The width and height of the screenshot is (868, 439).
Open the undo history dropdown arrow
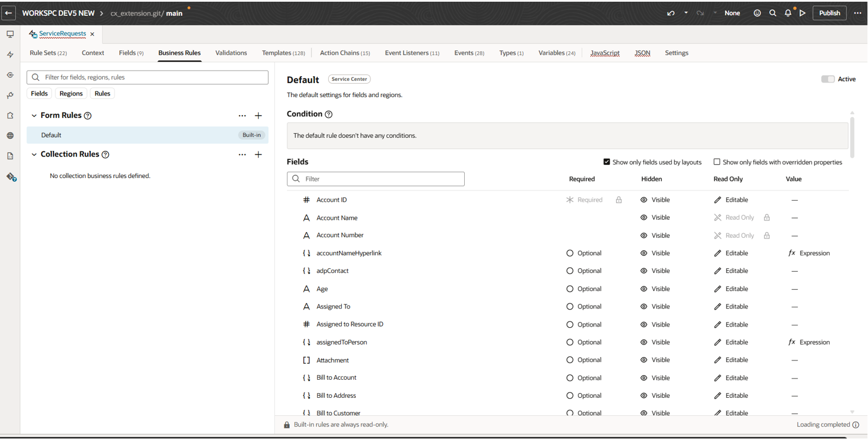click(x=685, y=12)
